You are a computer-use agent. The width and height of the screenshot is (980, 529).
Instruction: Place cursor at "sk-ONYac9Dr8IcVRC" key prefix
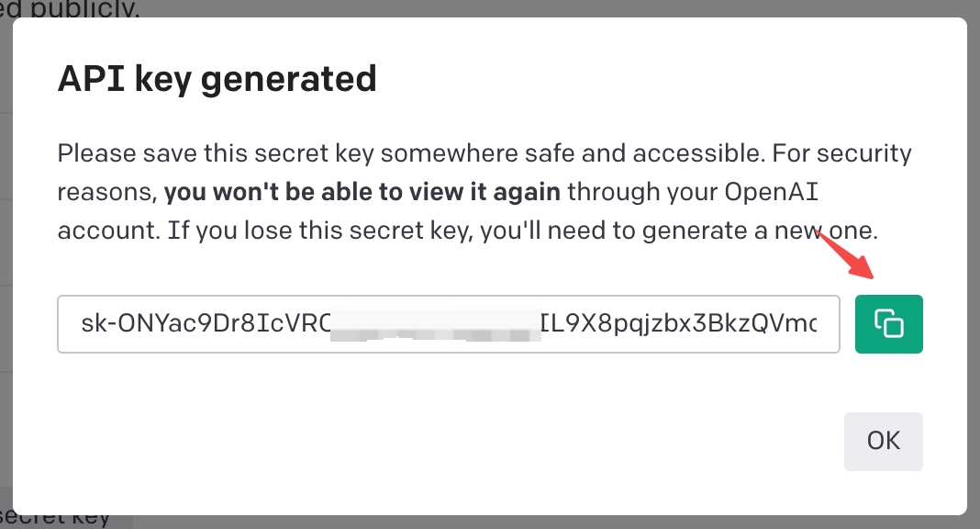[206, 324]
